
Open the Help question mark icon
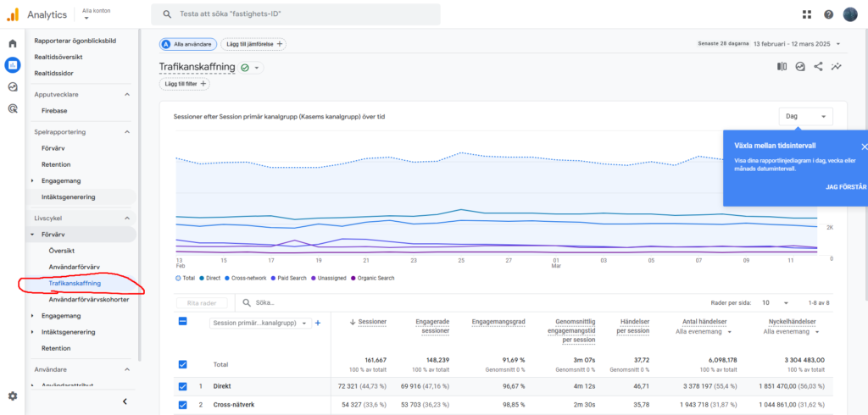828,14
